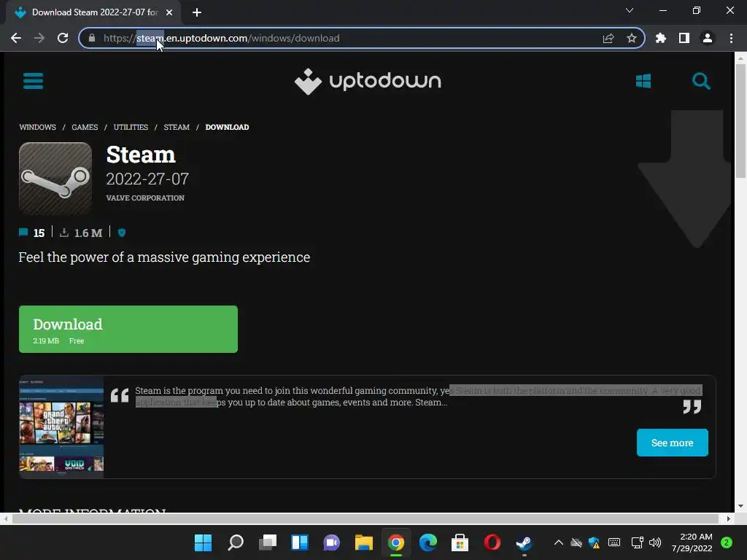Open File Explorer from taskbar
This screenshot has height=560, width=747.
pyautogui.click(x=363, y=542)
